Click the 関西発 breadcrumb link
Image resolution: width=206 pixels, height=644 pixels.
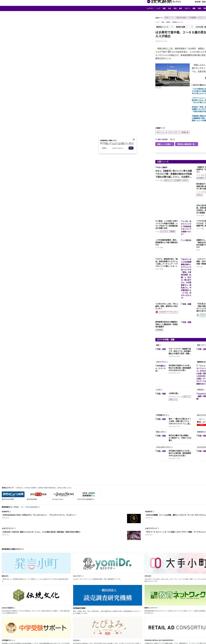click(x=168, y=22)
